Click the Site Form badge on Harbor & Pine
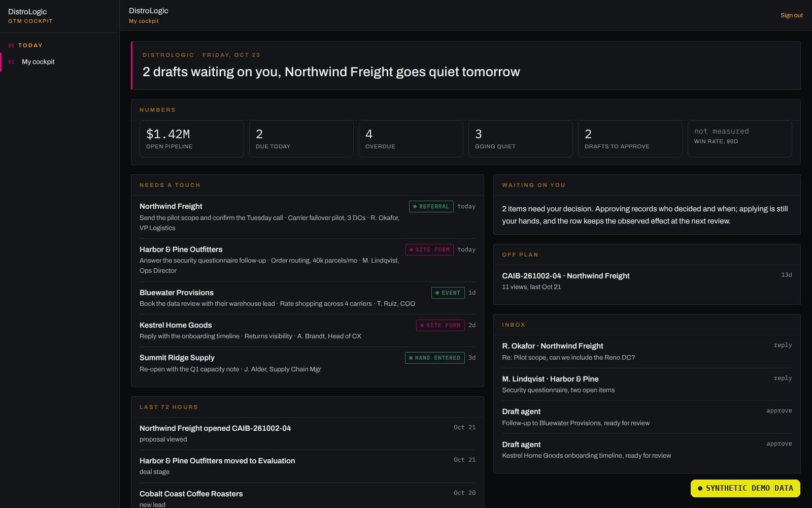Screen dimensions: 812x508 pyautogui.click(x=429, y=249)
